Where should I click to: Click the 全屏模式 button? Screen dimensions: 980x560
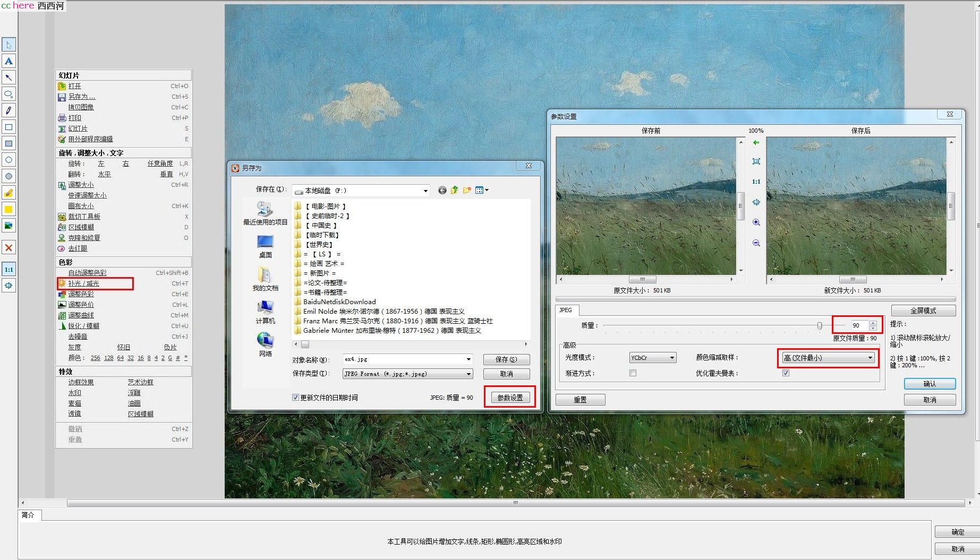click(x=923, y=311)
